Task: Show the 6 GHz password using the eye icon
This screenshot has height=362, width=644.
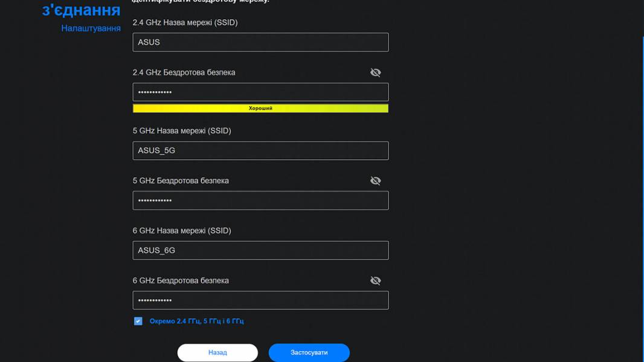Action: (x=375, y=281)
